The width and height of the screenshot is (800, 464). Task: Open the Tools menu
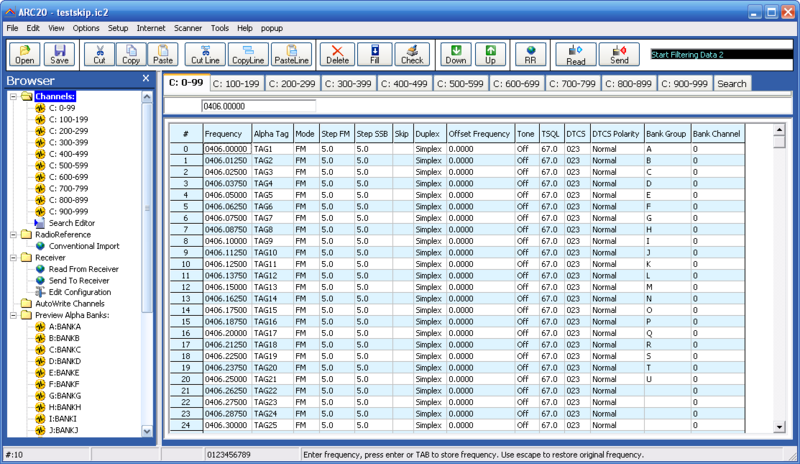(x=220, y=28)
